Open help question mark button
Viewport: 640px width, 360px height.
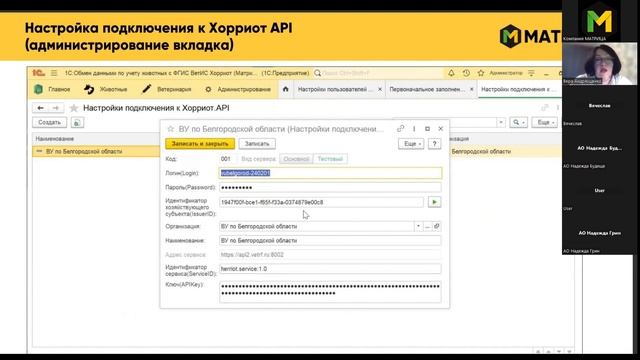434,144
